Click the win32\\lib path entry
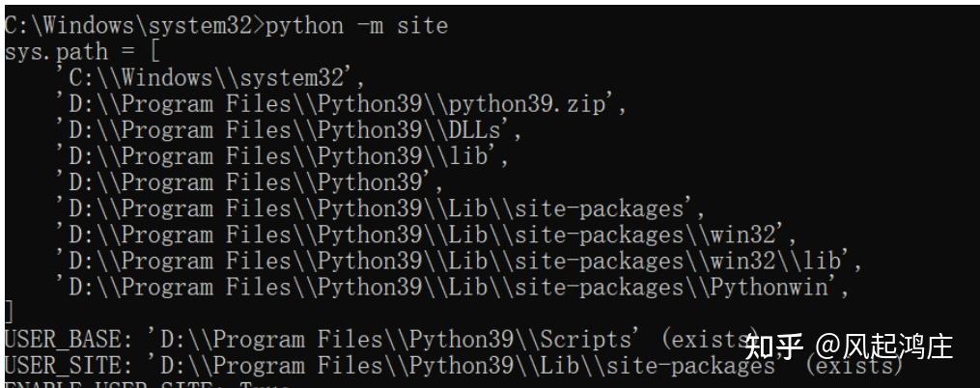Image resolution: width=980 pixels, height=388 pixels. tap(460, 263)
